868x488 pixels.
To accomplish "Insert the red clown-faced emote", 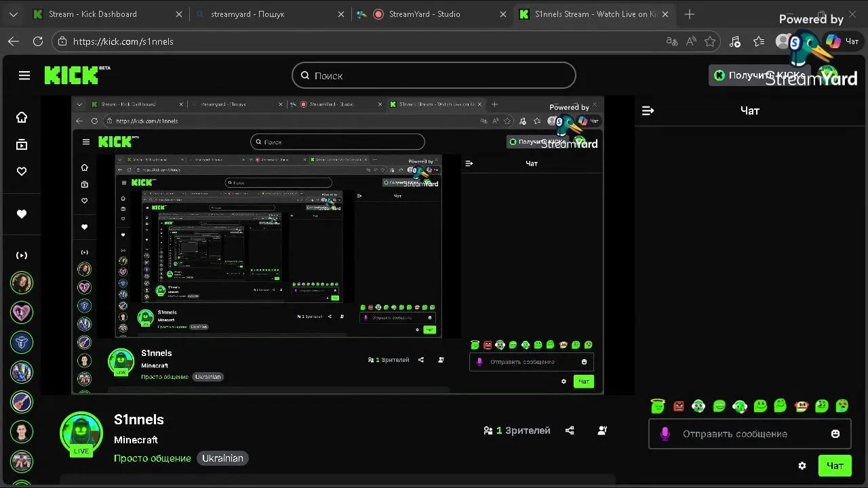I will pyautogui.click(x=802, y=406).
